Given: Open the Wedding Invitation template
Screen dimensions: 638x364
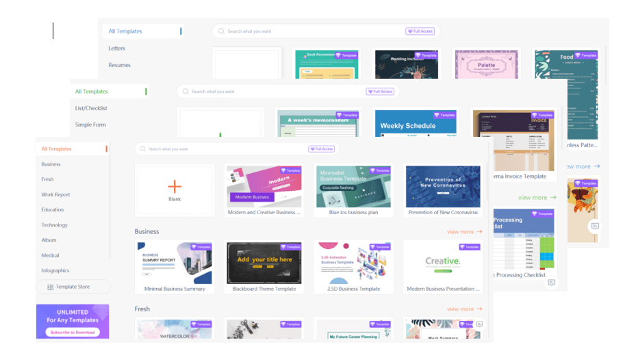Looking at the screenshot, I should click(x=407, y=64).
